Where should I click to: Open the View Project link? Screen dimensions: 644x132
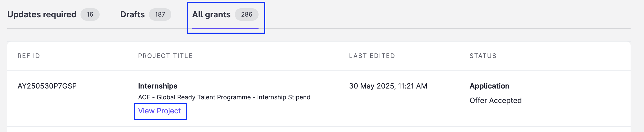[159, 111]
